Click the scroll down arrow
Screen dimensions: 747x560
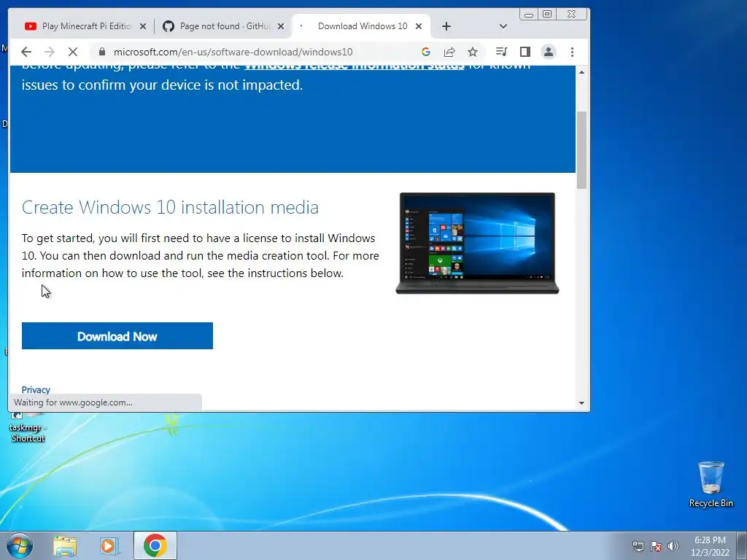pos(581,402)
